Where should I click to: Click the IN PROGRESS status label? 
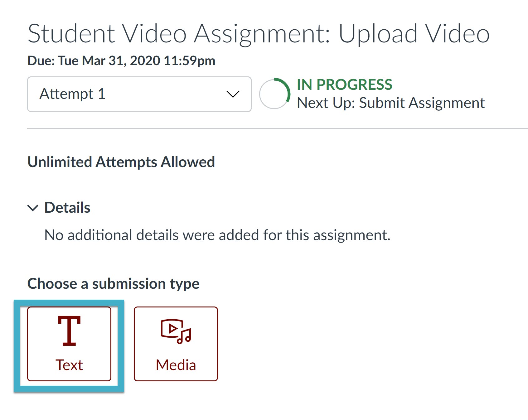point(345,84)
